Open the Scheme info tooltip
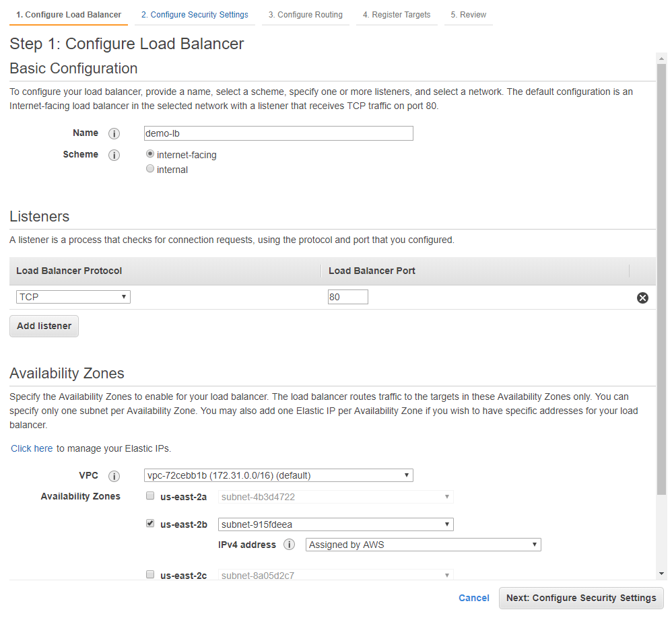The image size is (672, 618). coord(114,155)
